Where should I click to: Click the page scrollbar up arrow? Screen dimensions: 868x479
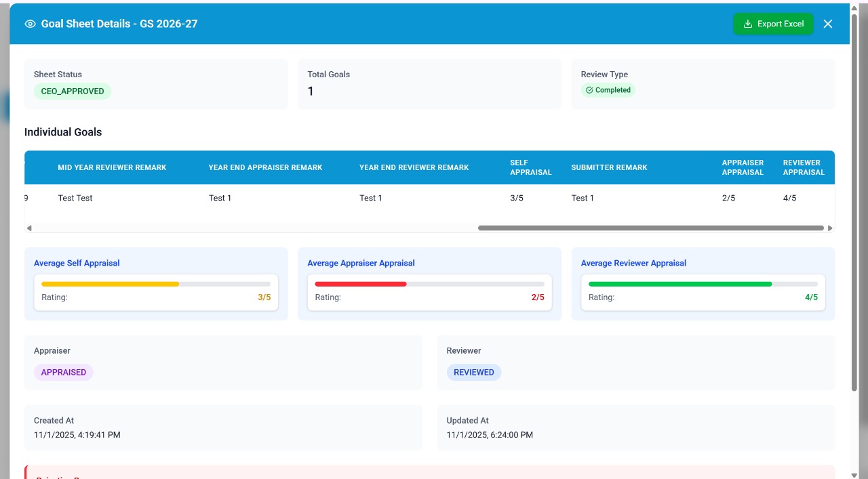[854, 8]
